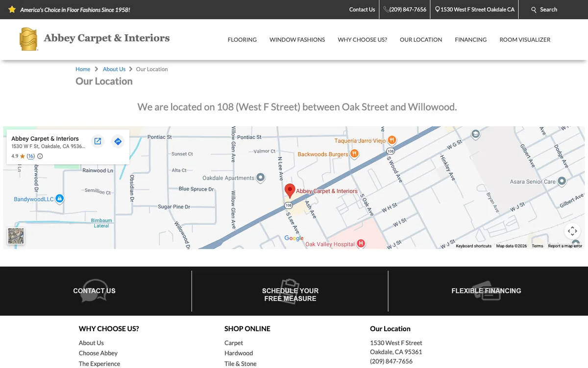Open the Window Fashions menu

point(297,40)
